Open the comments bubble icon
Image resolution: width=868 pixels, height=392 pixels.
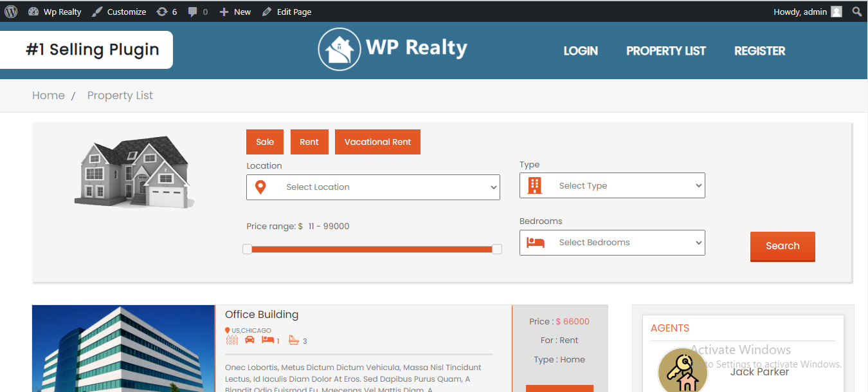197,12
